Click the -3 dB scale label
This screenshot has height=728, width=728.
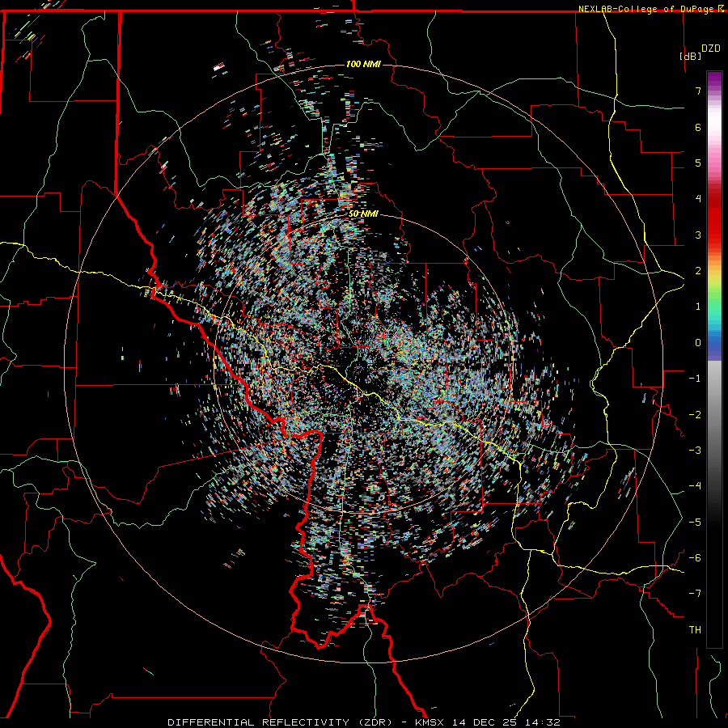pos(695,451)
